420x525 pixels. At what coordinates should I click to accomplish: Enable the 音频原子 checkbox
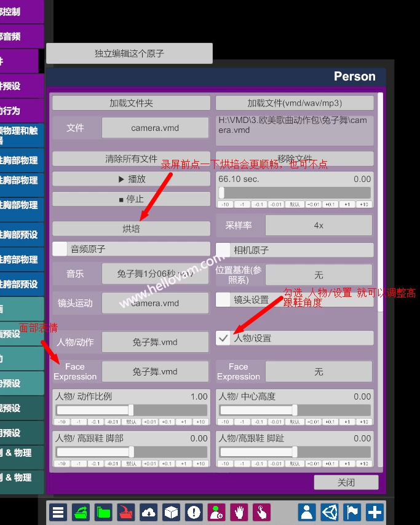click(60, 249)
